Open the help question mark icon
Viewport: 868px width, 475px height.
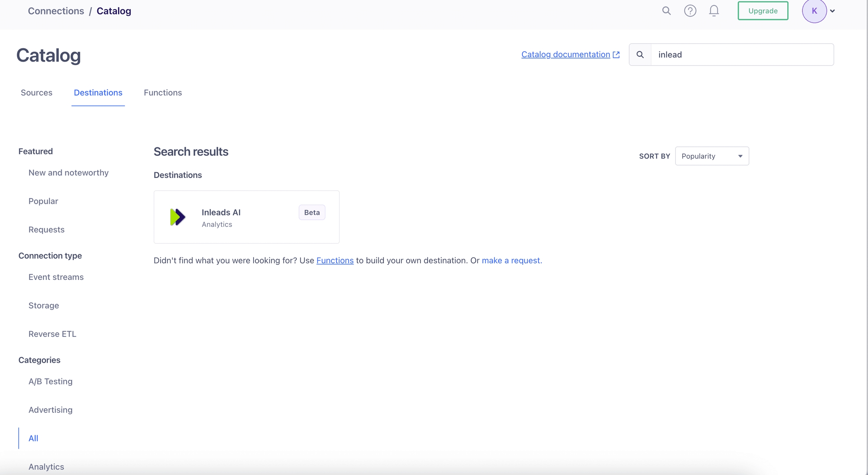click(x=690, y=11)
